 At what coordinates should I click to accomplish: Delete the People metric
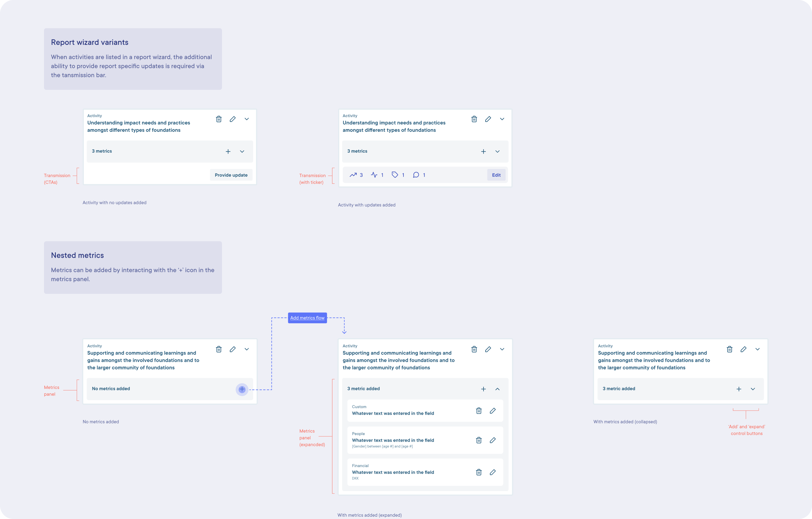[x=479, y=440]
